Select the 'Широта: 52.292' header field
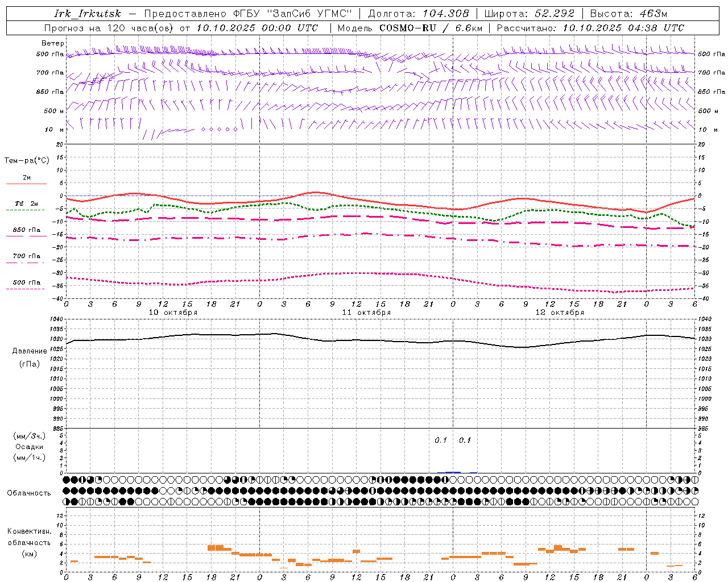The height and width of the screenshot is (582, 728). pos(530,14)
